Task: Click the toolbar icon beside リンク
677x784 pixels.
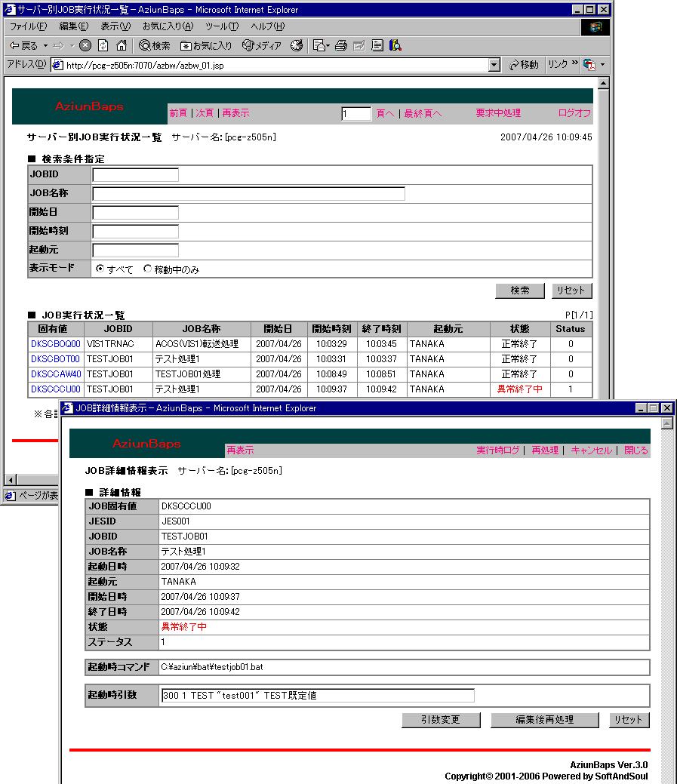Action: pos(590,64)
